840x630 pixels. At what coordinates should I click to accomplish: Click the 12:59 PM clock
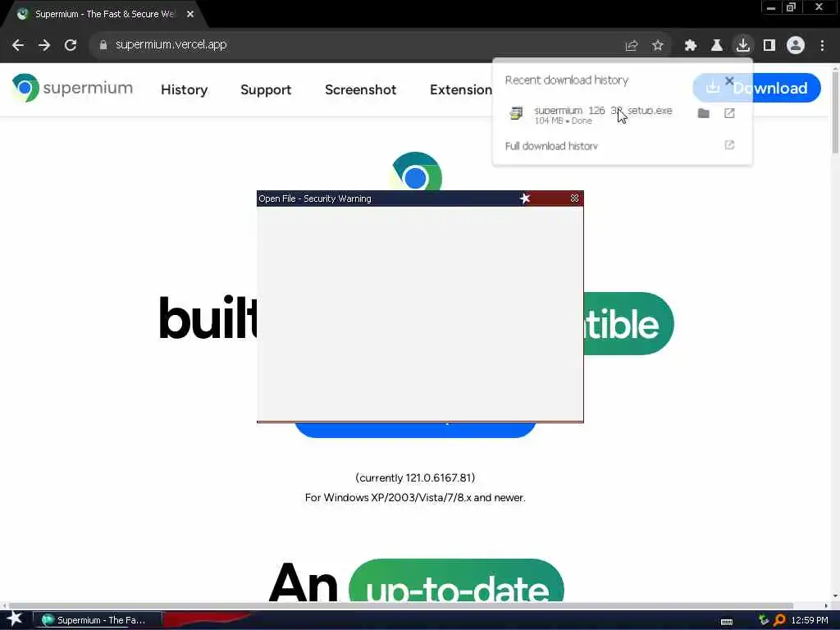pos(810,620)
